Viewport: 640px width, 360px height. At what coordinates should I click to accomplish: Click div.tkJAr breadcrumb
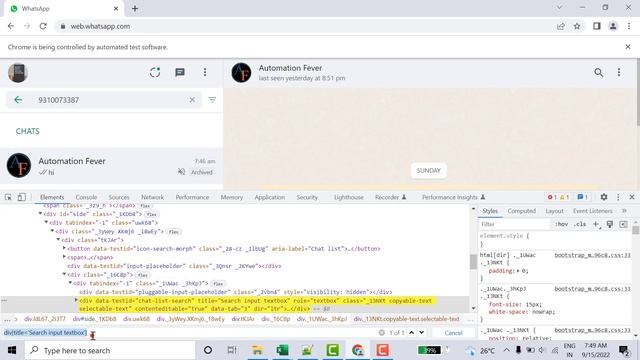tap(243, 319)
